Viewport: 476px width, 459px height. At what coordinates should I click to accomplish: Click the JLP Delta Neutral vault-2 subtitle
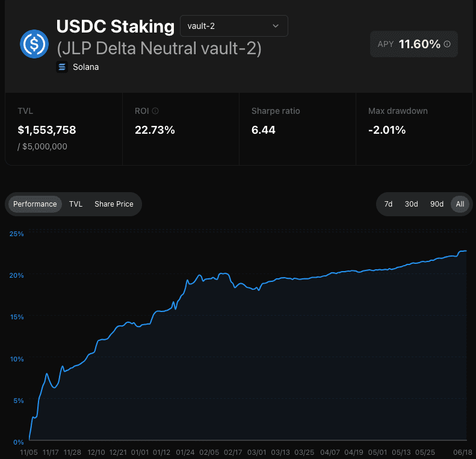pos(159,48)
